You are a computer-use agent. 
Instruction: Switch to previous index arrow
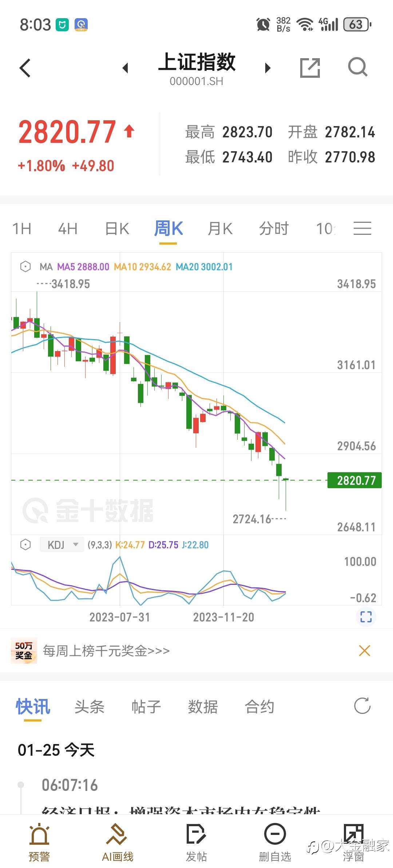click(x=126, y=68)
